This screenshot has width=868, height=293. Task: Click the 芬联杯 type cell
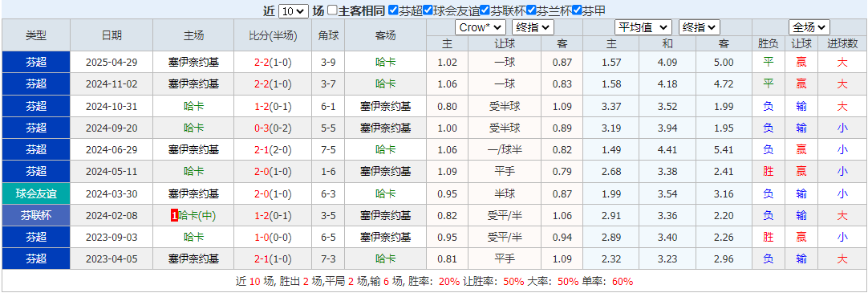tap(36, 215)
